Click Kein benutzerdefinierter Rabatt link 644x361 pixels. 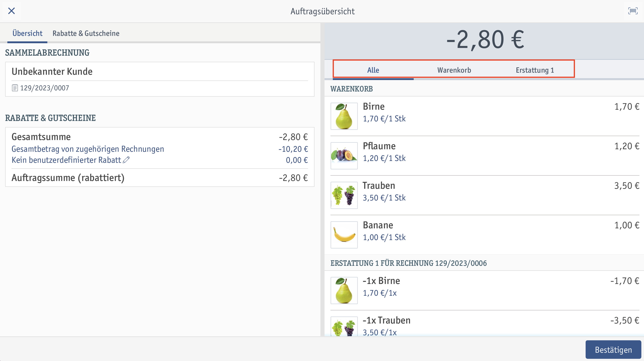coord(66,160)
